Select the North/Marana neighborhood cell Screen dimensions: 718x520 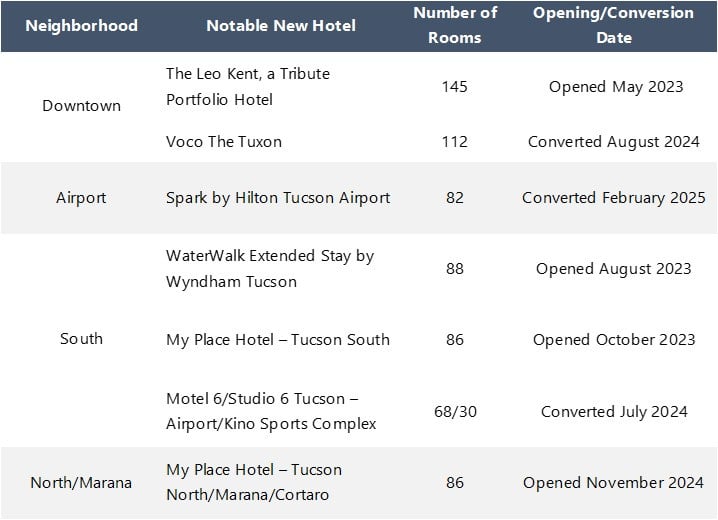[81, 482]
